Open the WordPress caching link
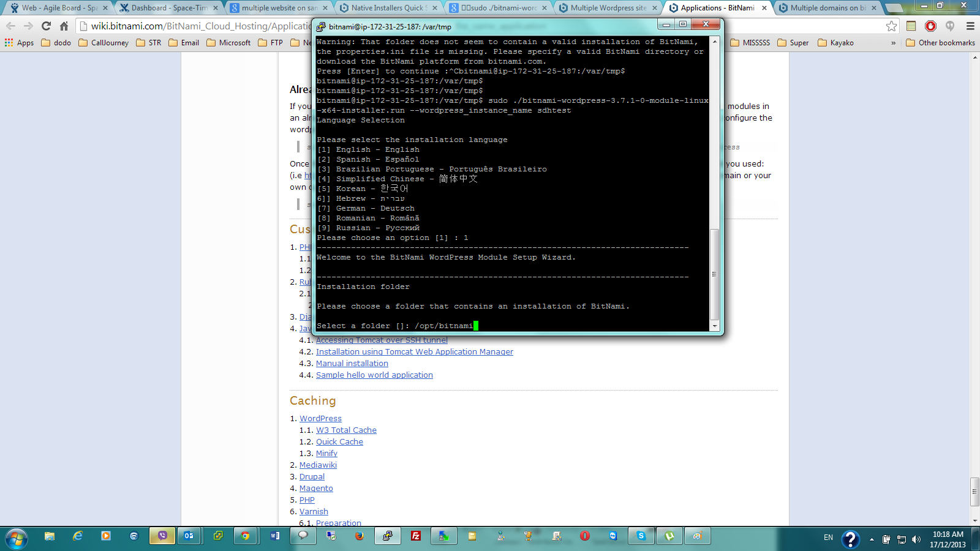Image resolution: width=980 pixels, height=551 pixels. (320, 419)
